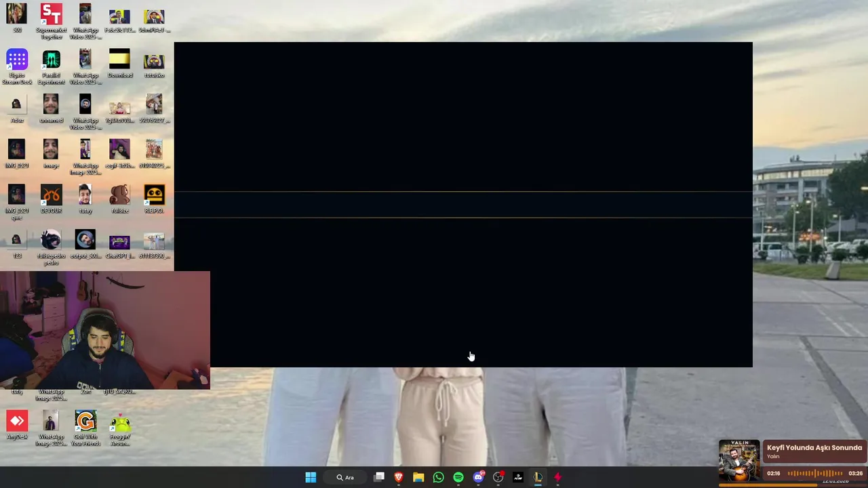868x488 pixels.
Task: Select the fullsizepedro pedro desktop file
Action: click(51, 248)
